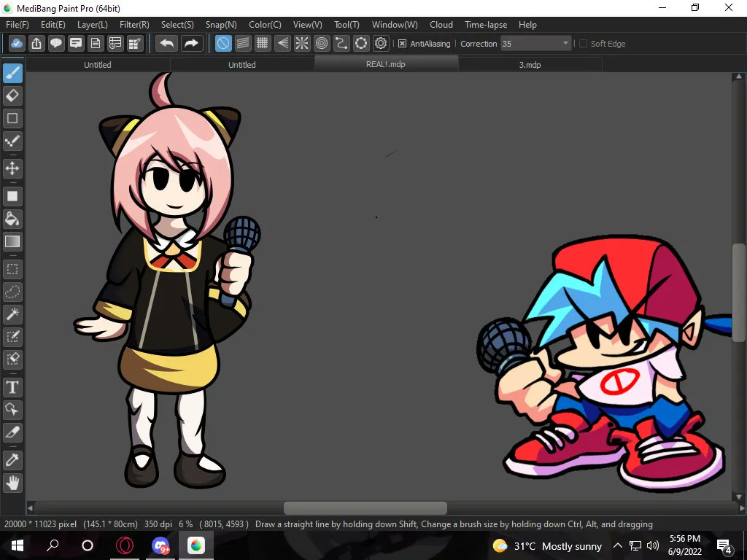The height and width of the screenshot is (560, 747).
Task: Open Windows taskbar search
Action: pyautogui.click(x=53, y=545)
